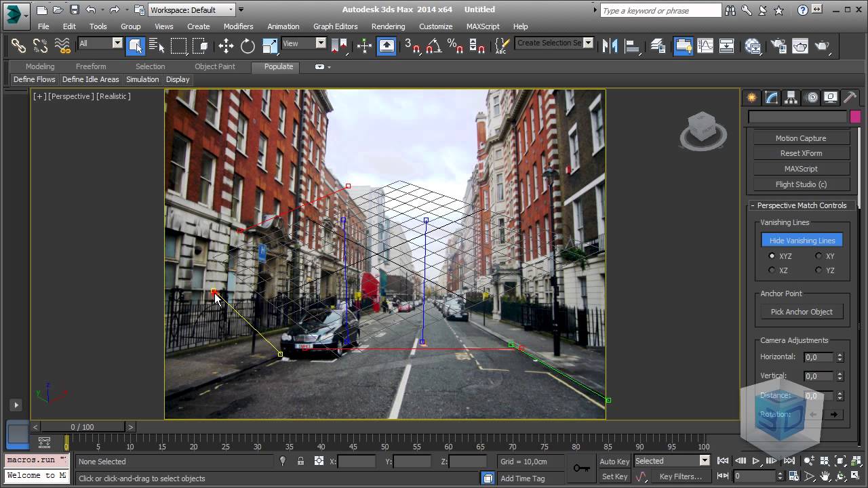The height and width of the screenshot is (488, 868).
Task: Select the Select and Scale tool
Action: pyautogui.click(x=269, y=45)
